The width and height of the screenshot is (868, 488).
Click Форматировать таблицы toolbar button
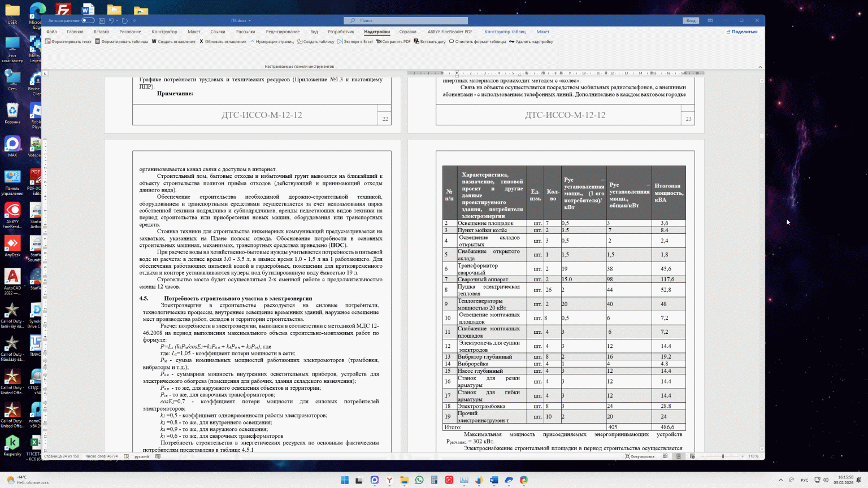pyautogui.click(x=121, y=42)
